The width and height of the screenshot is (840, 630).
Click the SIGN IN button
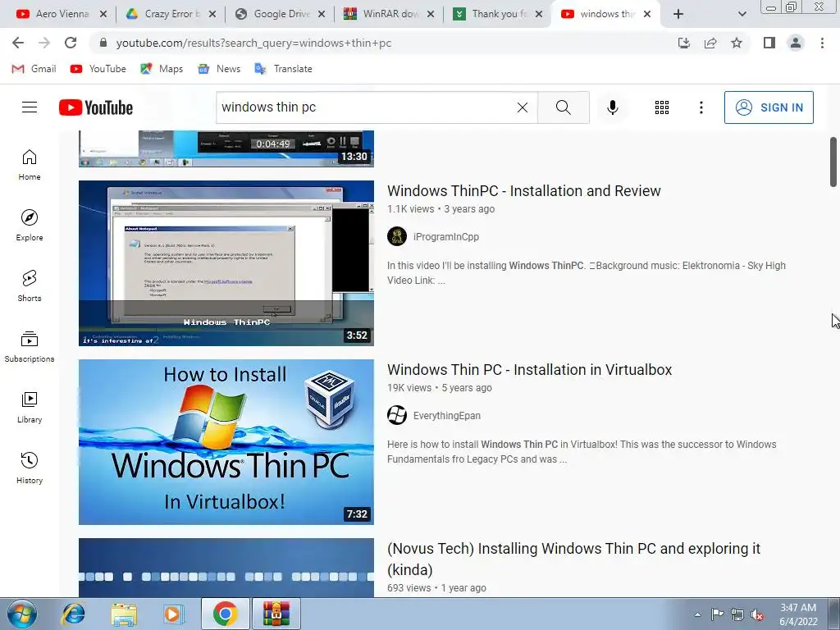(769, 107)
